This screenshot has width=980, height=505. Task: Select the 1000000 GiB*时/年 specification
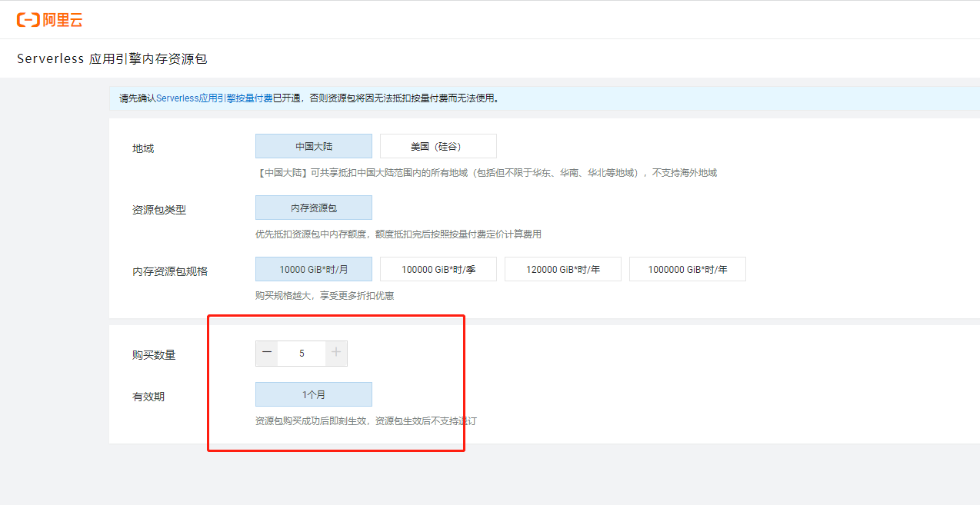click(x=688, y=269)
